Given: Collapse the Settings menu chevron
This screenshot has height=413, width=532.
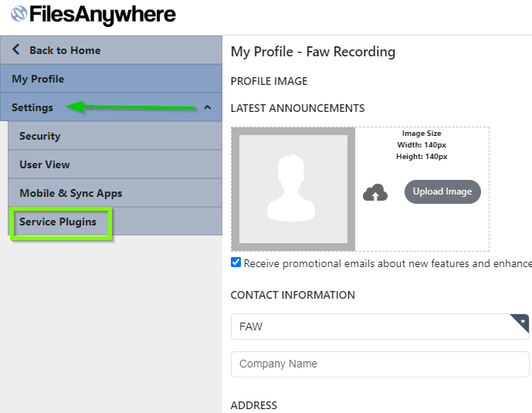Looking at the screenshot, I should coord(207,107).
